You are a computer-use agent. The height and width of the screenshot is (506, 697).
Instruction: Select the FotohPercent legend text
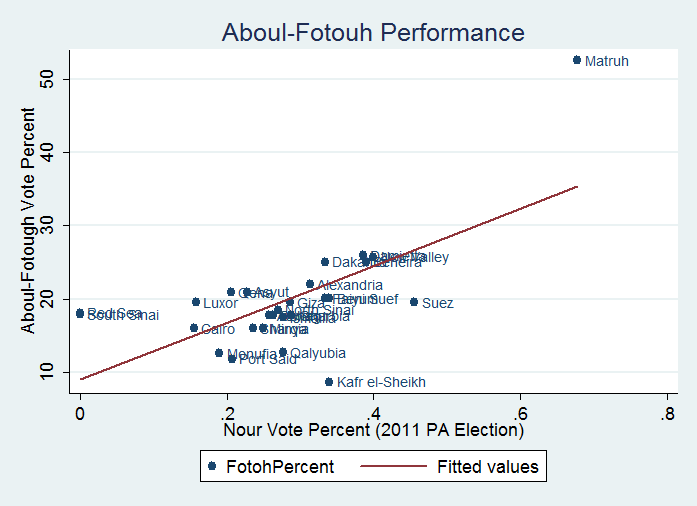click(x=279, y=466)
